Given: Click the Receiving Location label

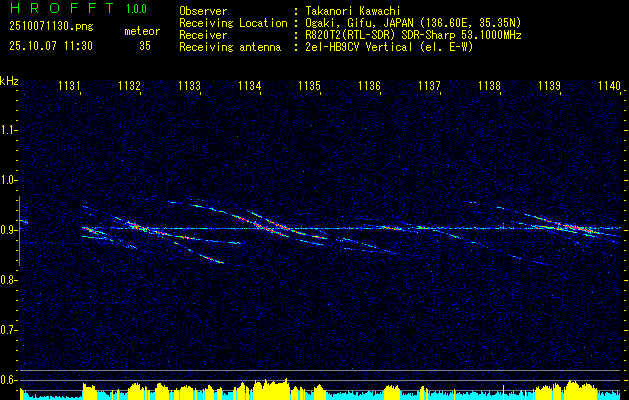Looking at the screenshot, I should pyautogui.click(x=233, y=23).
